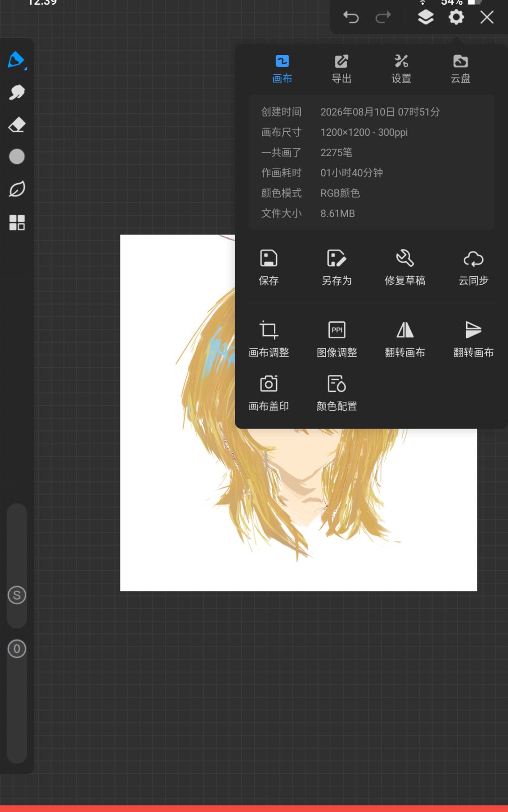Click the S button above size slider
The image size is (508, 812).
17,595
